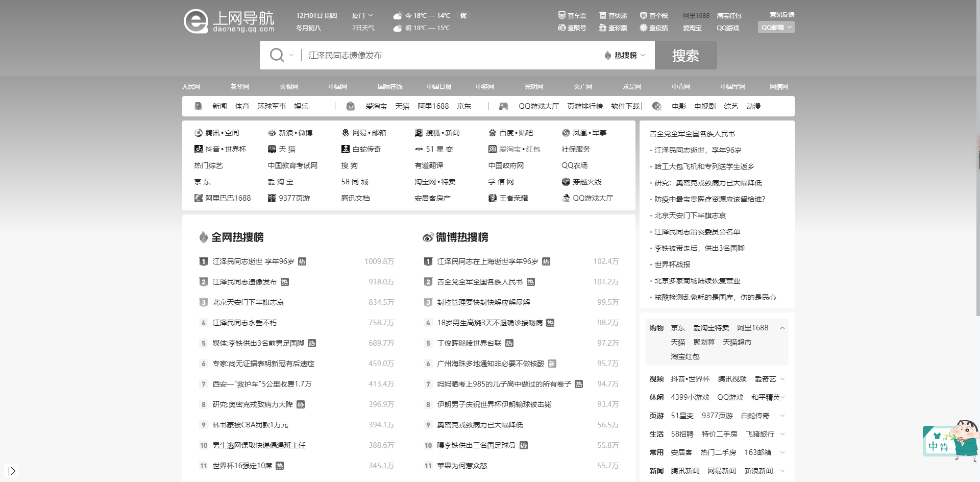Open the 查彩票 lottery lookup tool
980x482 pixels.
tap(614, 28)
